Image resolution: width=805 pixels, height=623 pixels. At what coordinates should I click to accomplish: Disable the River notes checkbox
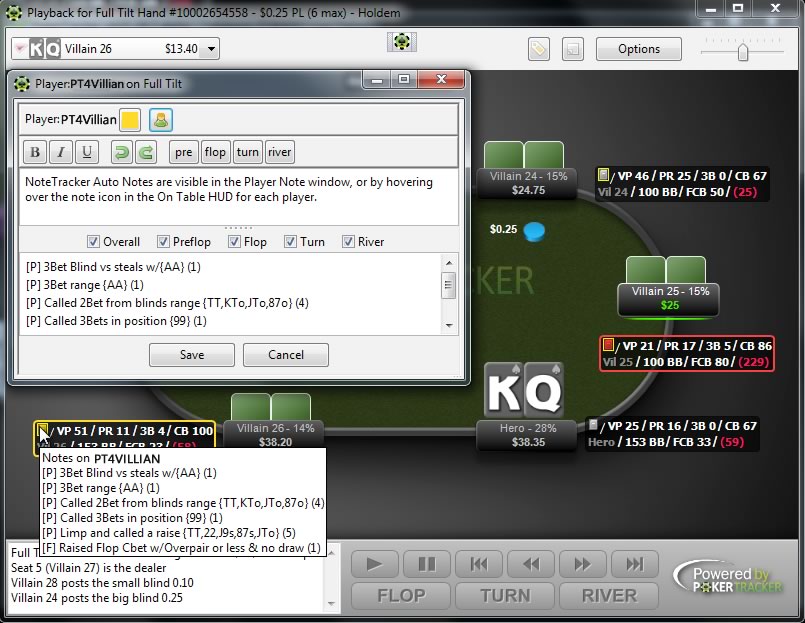[x=348, y=241]
